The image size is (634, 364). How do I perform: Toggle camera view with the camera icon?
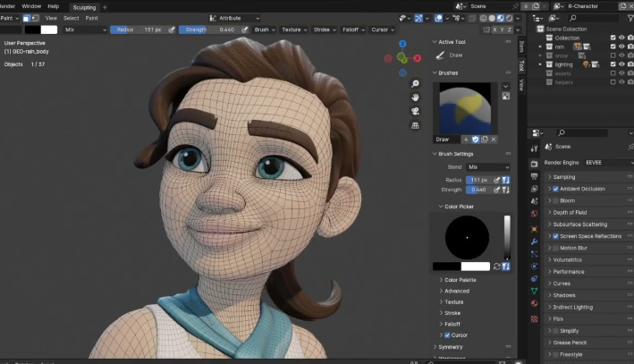[x=416, y=111]
